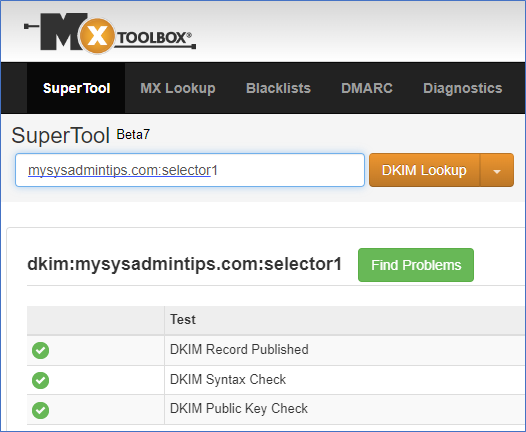The height and width of the screenshot is (432, 526).
Task: Switch to MX Lookup tab
Action: [x=178, y=88]
